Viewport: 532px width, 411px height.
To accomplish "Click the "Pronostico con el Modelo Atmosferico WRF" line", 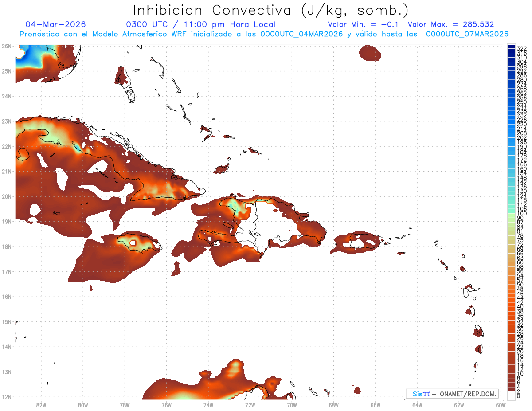I will pyautogui.click(x=264, y=34).
